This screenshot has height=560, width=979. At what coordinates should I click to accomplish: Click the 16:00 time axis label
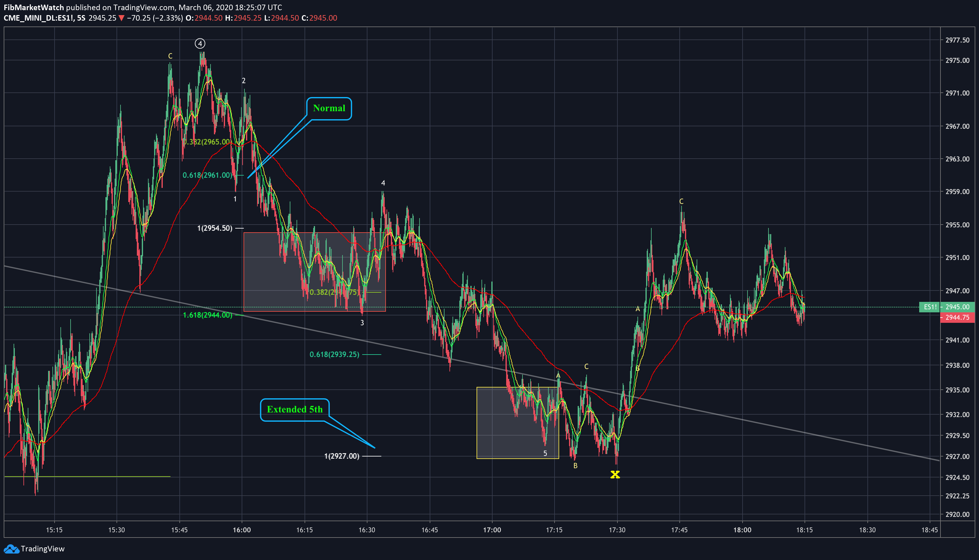click(x=242, y=530)
